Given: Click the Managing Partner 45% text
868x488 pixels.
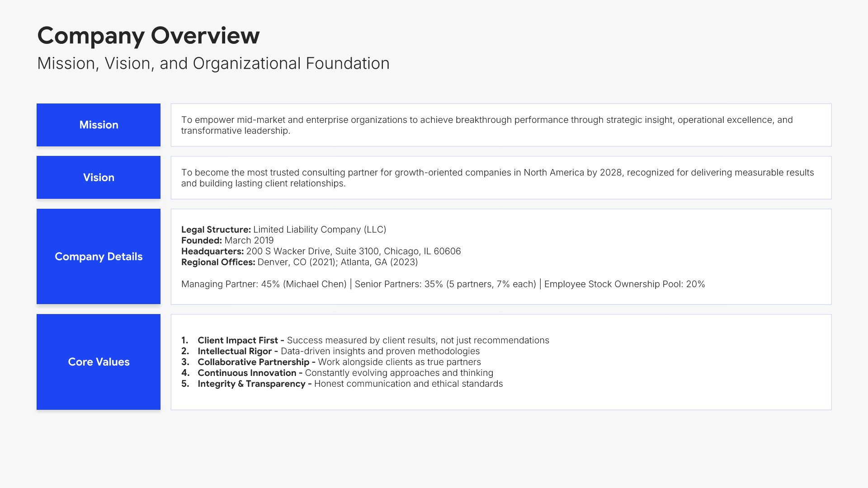Looking at the screenshot, I should pyautogui.click(x=264, y=284).
